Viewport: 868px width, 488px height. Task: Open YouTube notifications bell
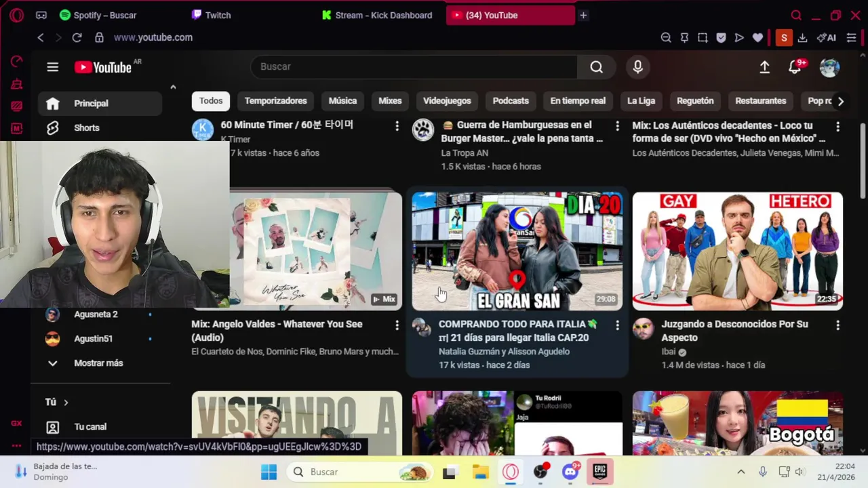click(x=795, y=67)
